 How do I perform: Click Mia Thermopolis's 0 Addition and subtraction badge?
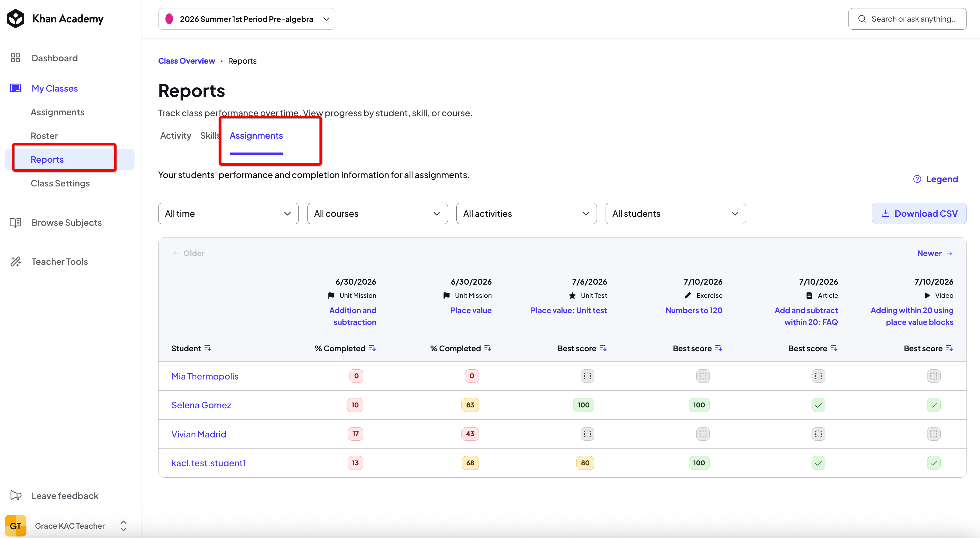pos(356,376)
